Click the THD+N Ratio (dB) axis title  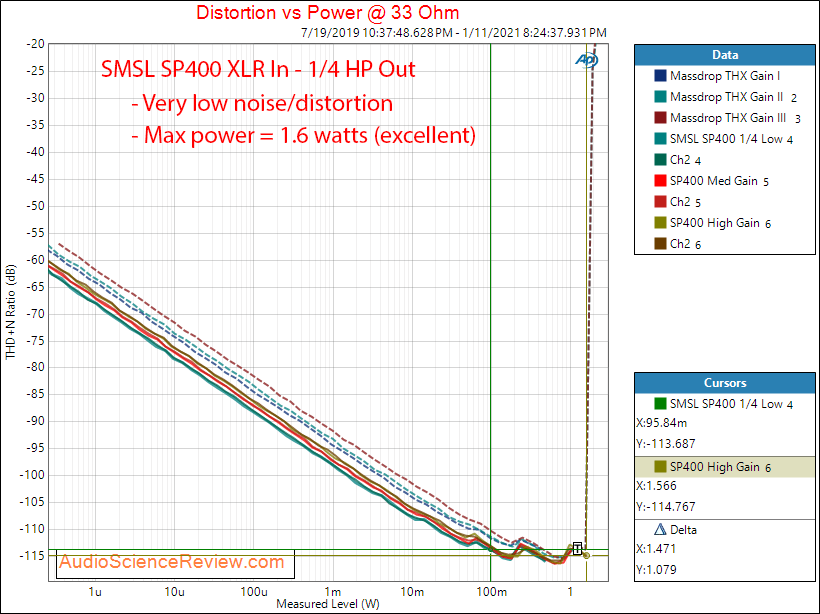(10, 312)
